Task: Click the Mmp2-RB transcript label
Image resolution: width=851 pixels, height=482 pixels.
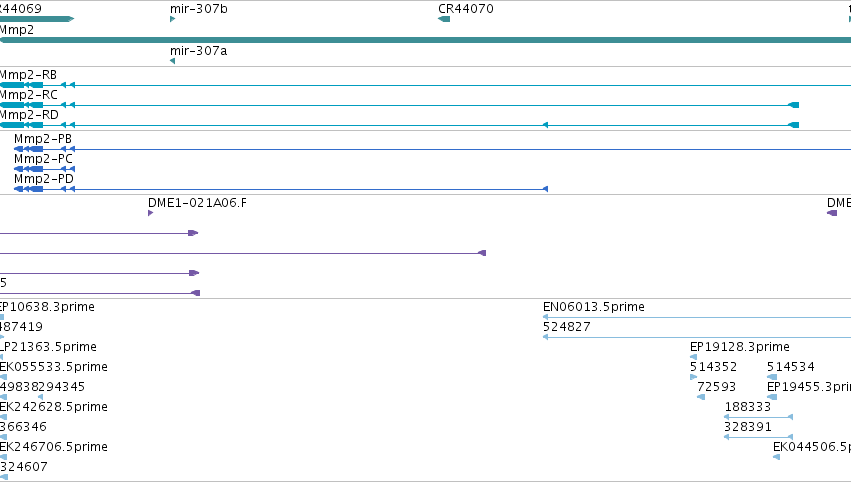Action: pyautogui.click(x=28, y=75)
